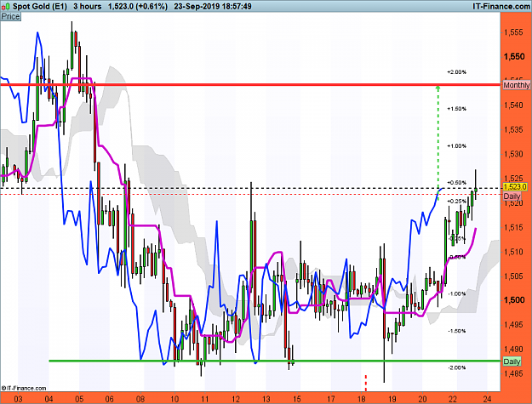Image resolution: width=532 pixels, height=404 pixels.
Task: Click 1,555 on the price axis
Action: click(514, 32)
